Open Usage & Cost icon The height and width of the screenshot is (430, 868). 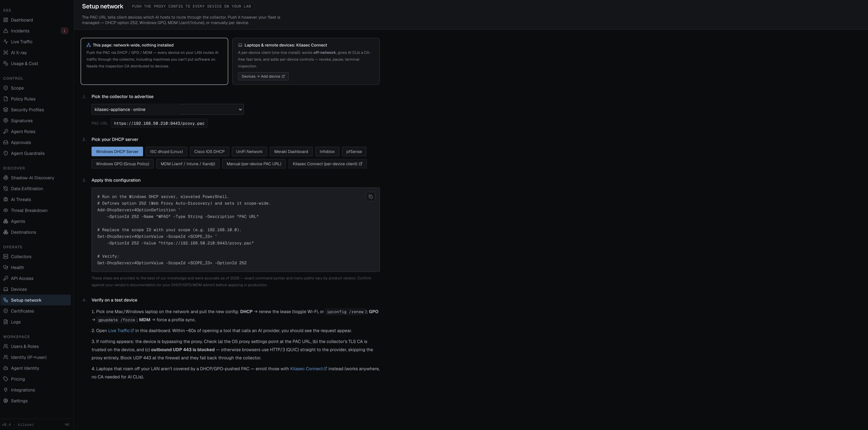click(6, 63)
